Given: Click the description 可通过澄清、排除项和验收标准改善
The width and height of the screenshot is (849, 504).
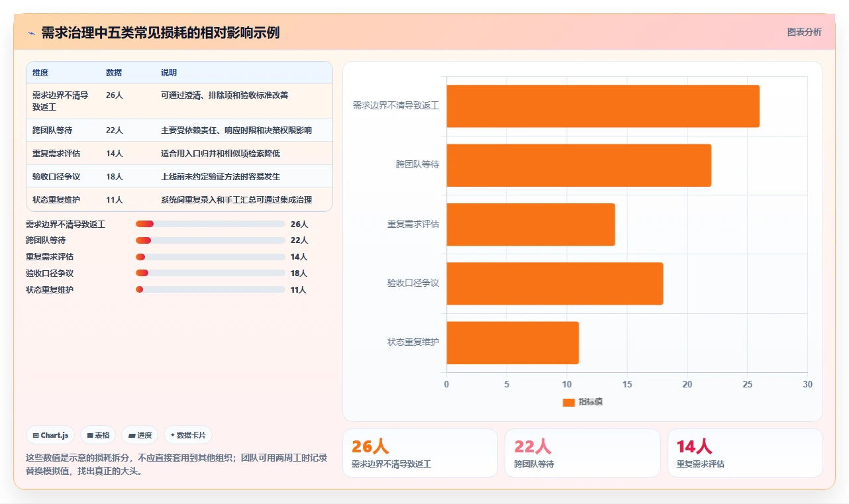Looking at the screenshot, I should (x=225, y=95).
